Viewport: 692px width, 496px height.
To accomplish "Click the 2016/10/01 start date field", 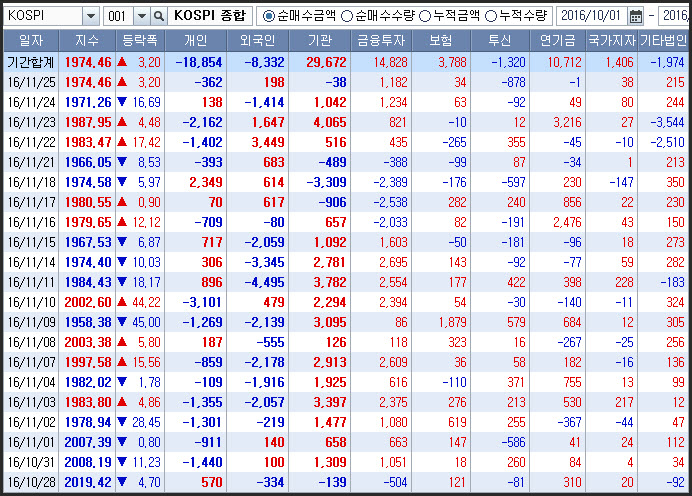I will coord(591,16).
